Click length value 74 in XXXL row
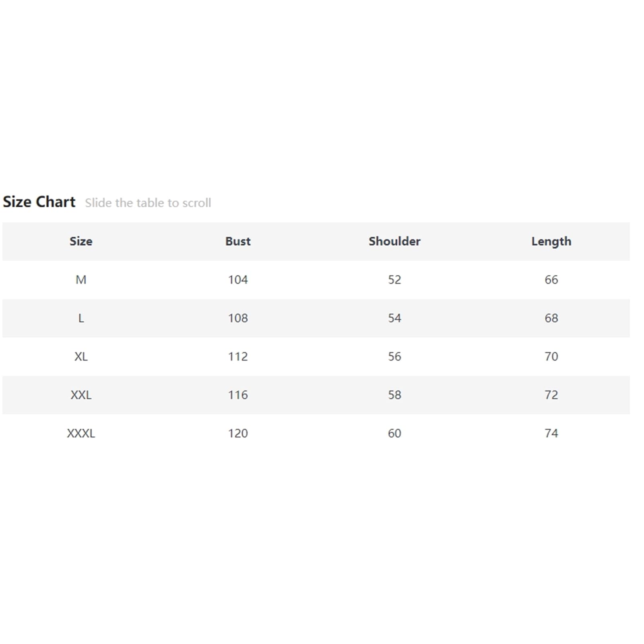The width and height of the screenshot is (644, 644). 551,433
